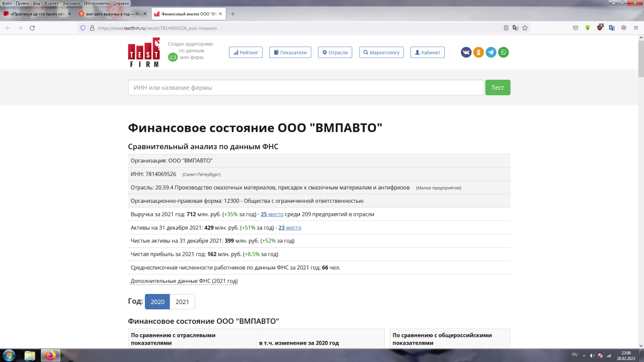Close the Yandex search tab
Viewport: 644px width, 362px height.
pyautogui.click(x=145, y=14)
